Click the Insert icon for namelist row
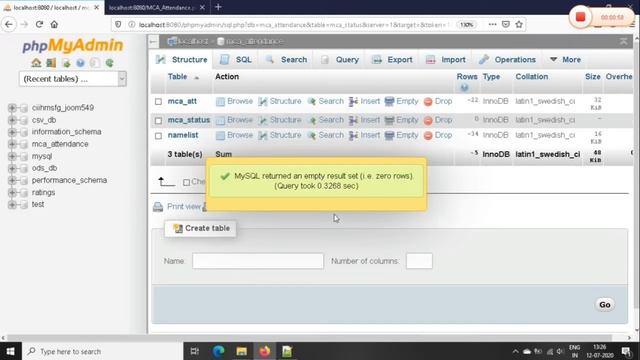 click(x=353, y=136)
